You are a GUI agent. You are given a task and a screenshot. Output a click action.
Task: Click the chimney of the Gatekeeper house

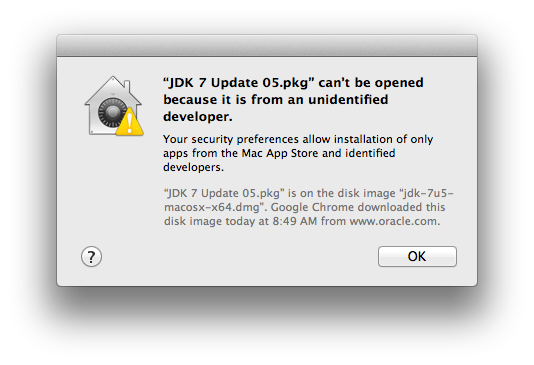click(x=127, y=86)
